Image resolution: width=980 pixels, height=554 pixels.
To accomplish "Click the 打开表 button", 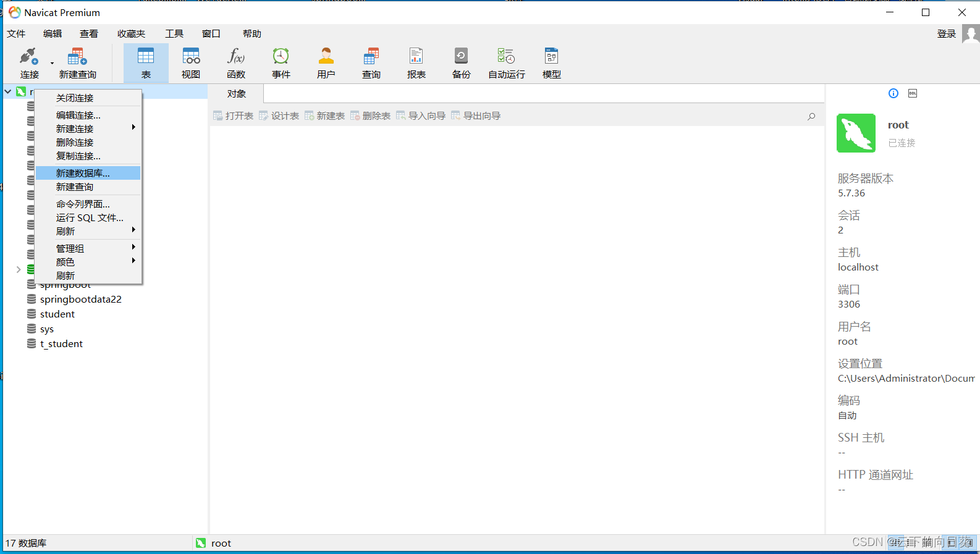I will [x=234, y=115].
